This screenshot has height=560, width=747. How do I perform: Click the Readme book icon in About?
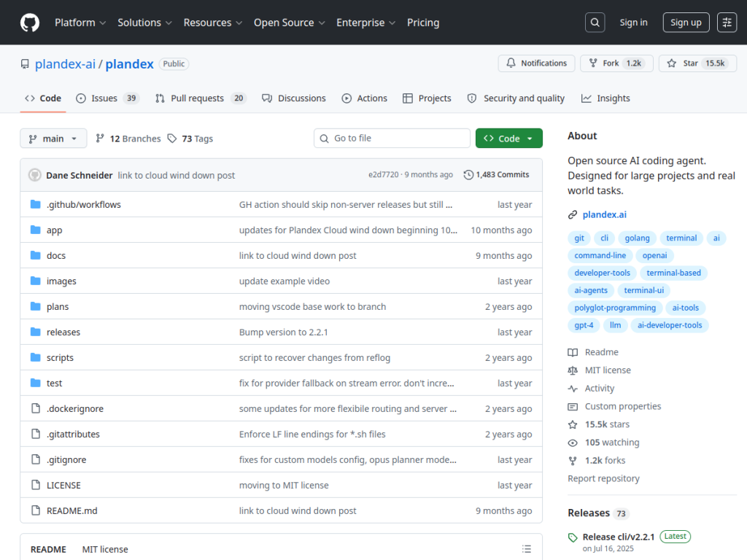coord(573,352)
